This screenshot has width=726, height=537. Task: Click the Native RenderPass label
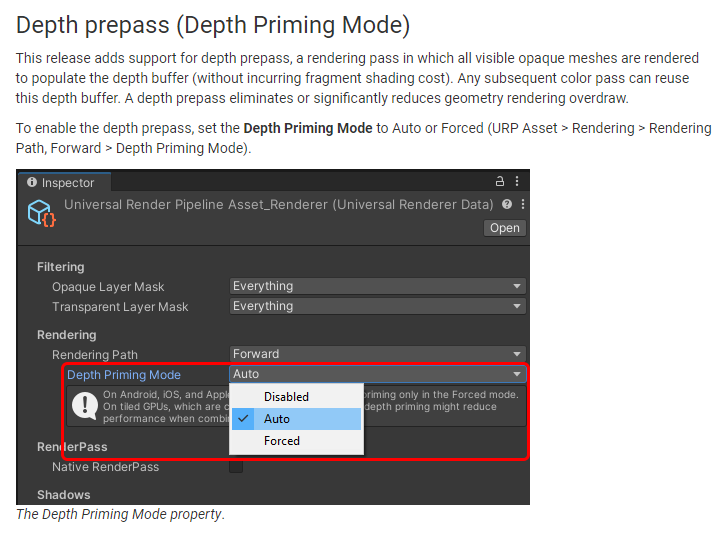[105, 467]
